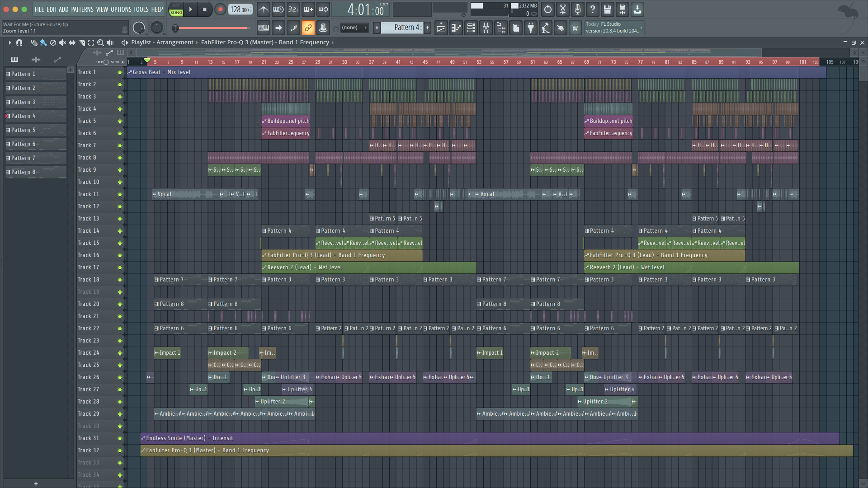Open the channel rack icon
This screenshot has height=488, width=868.
(471, 28)
